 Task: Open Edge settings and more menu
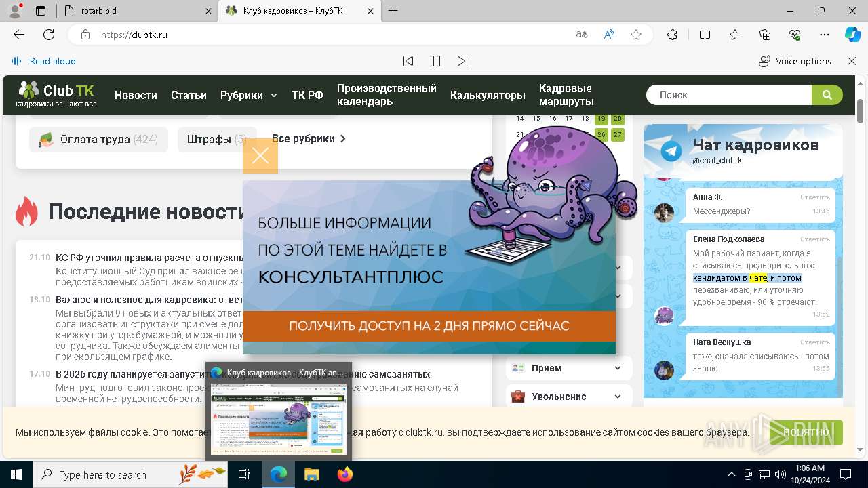825,35
